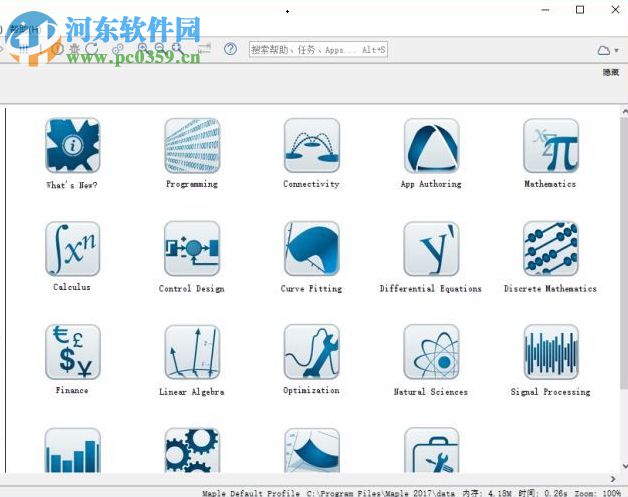Click the C:\Program Files\Maple 2017\data status path

pos(381,493)
